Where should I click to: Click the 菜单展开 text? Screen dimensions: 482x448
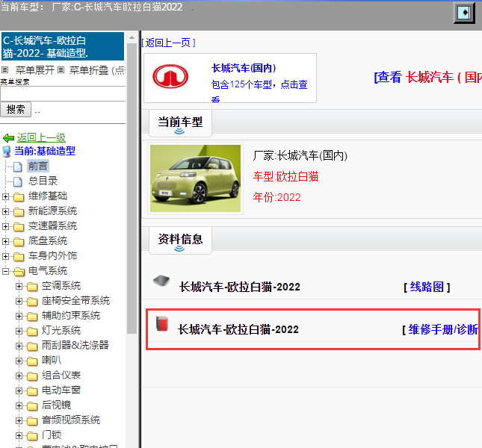pos(35,70)
